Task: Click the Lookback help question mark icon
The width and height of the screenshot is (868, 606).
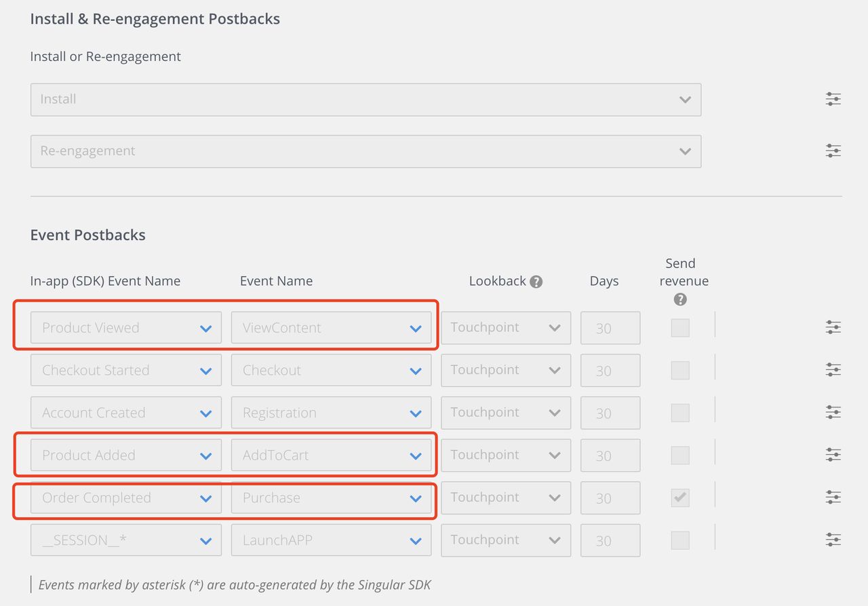Action: [x=536, y=281]
